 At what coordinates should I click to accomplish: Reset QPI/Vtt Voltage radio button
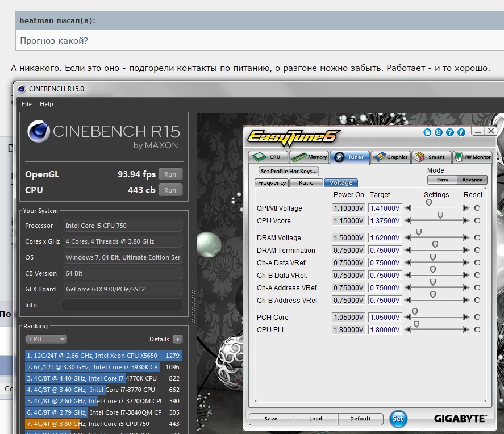477,208
